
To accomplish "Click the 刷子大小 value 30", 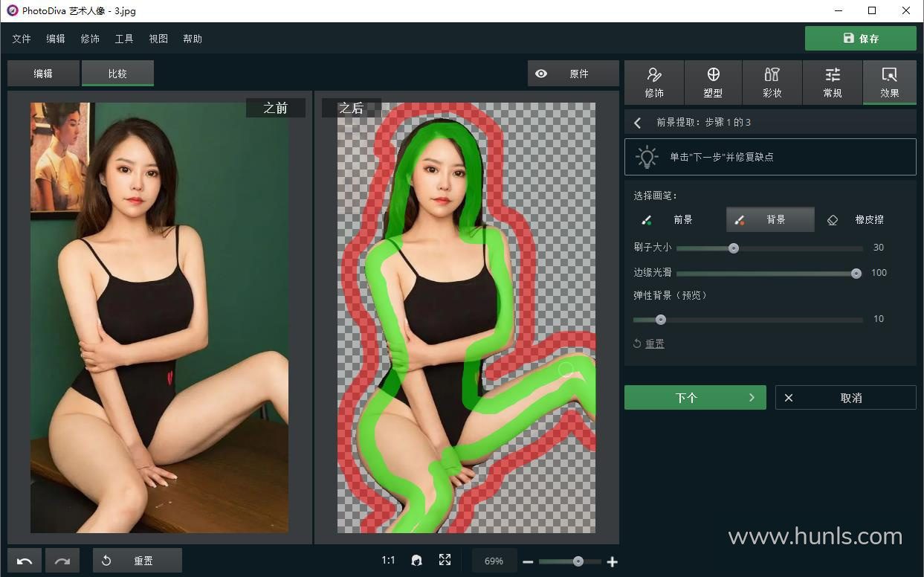I will coord(879,248).
